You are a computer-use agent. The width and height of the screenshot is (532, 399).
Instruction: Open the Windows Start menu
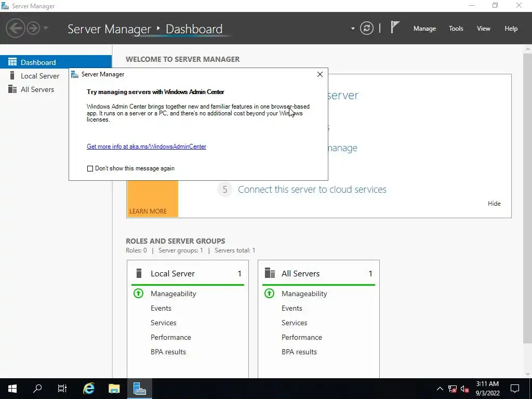12,389
